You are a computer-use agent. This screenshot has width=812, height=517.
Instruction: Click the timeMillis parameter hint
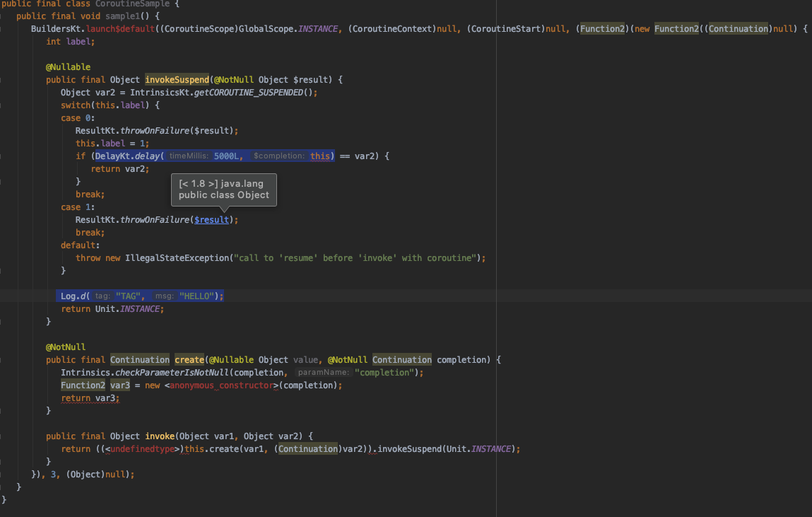(189, 156)
